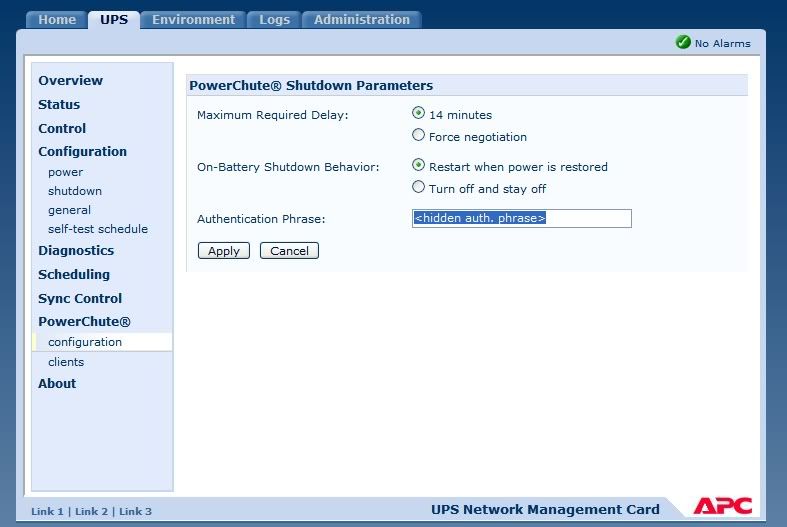This screenshot has height=527, width=787.
Task: Open self-test schedule settings
Action: 98,229
